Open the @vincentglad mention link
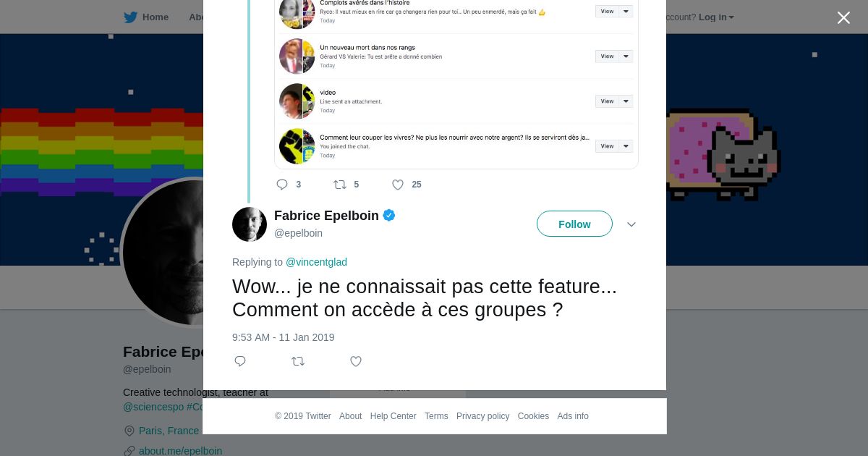Viewport: 868px width, 456px height. click(x=316, y=262)
